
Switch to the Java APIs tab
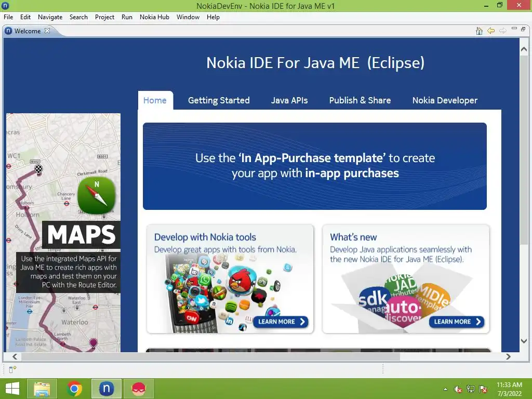(x=289, y=100)
